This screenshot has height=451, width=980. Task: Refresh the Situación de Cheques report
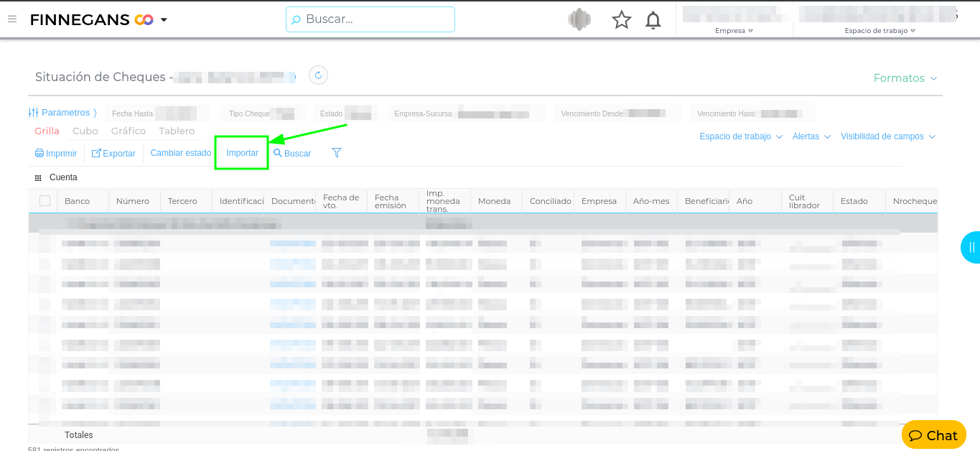[319, 75]
